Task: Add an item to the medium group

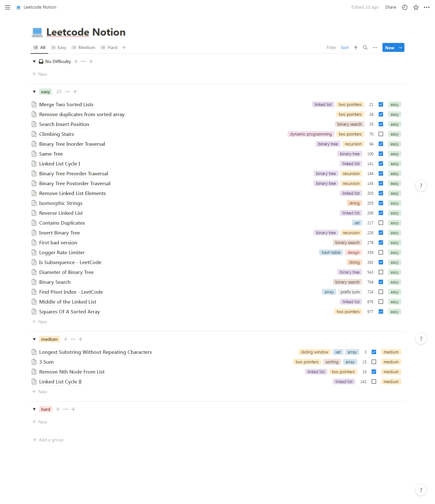Action: [x=81, y=339]
